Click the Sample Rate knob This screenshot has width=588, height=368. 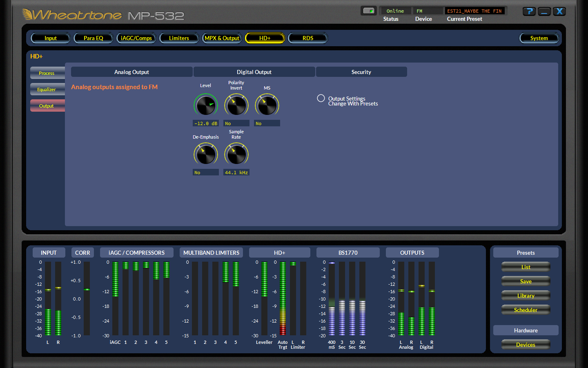click(236, 154)
